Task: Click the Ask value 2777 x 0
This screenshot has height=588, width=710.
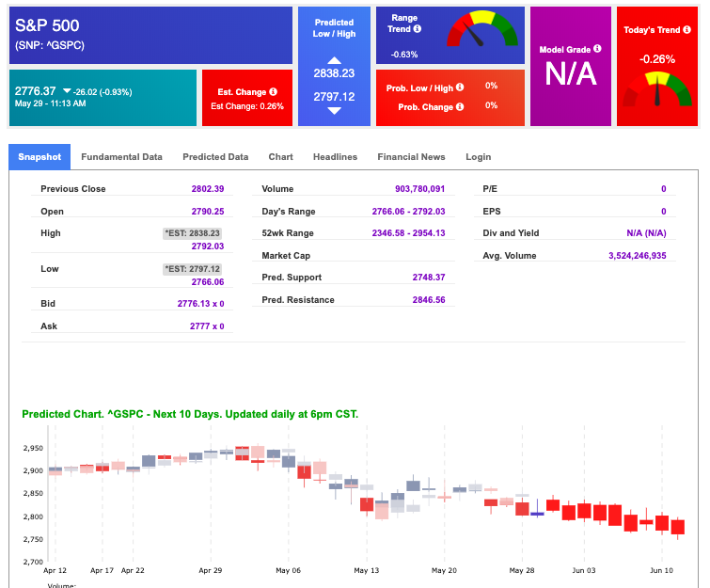Action: click(x=207, y=326)
